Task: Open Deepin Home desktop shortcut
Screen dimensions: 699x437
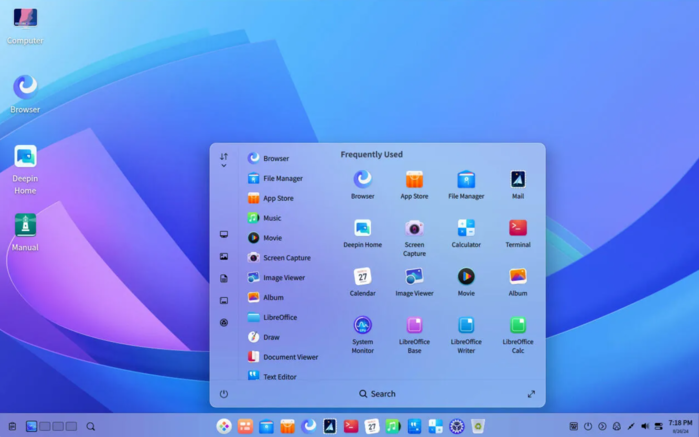Action: (25, 158)
